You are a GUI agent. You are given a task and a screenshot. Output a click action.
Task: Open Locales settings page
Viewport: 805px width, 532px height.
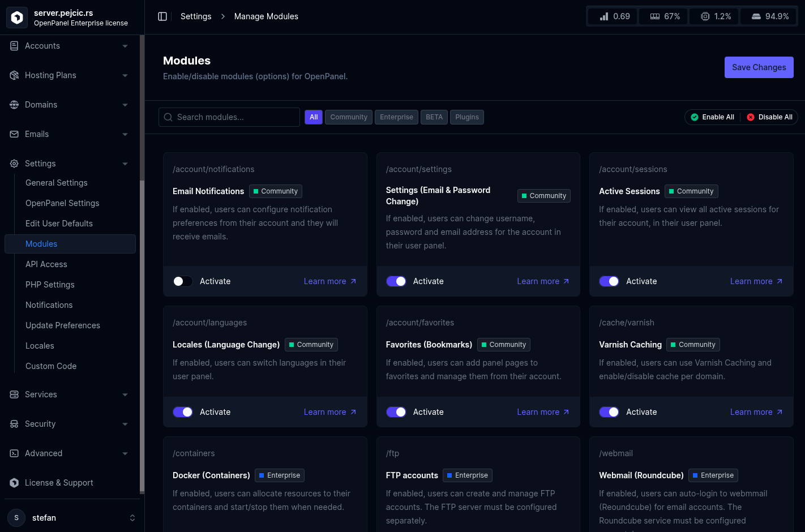(40, 346)
